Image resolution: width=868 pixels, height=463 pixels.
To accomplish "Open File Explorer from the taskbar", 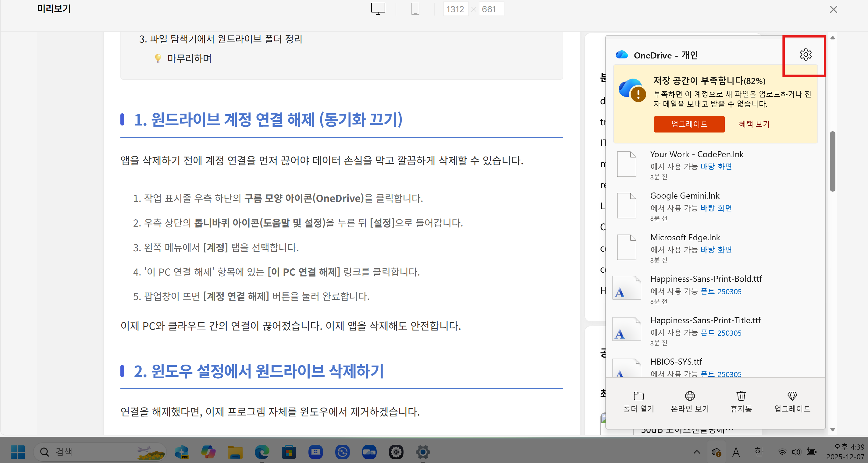I will click(235, 452).
